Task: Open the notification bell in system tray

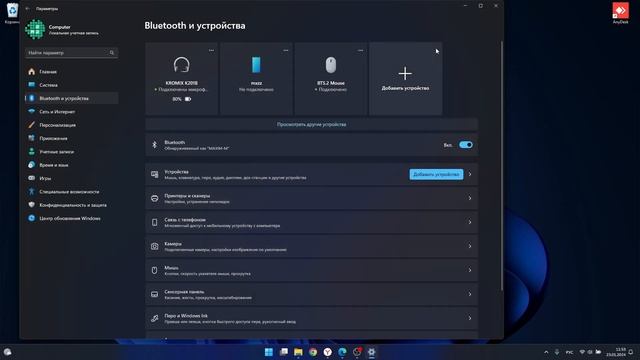Action: point(631,352)
